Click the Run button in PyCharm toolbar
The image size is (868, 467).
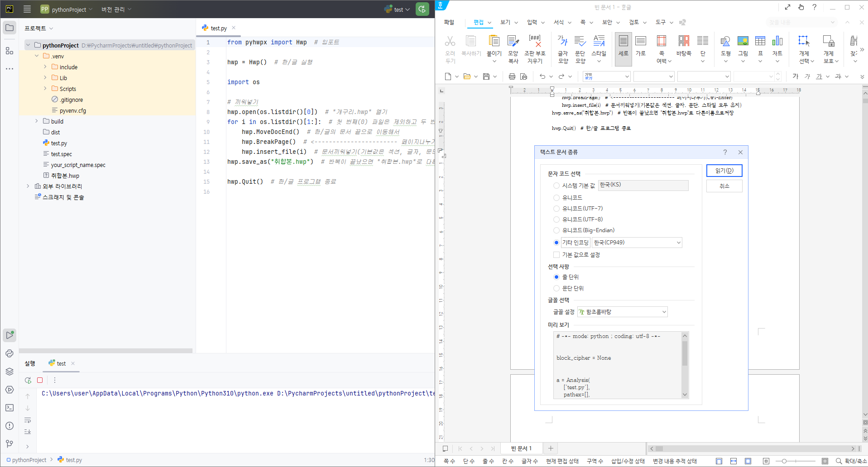422,10
